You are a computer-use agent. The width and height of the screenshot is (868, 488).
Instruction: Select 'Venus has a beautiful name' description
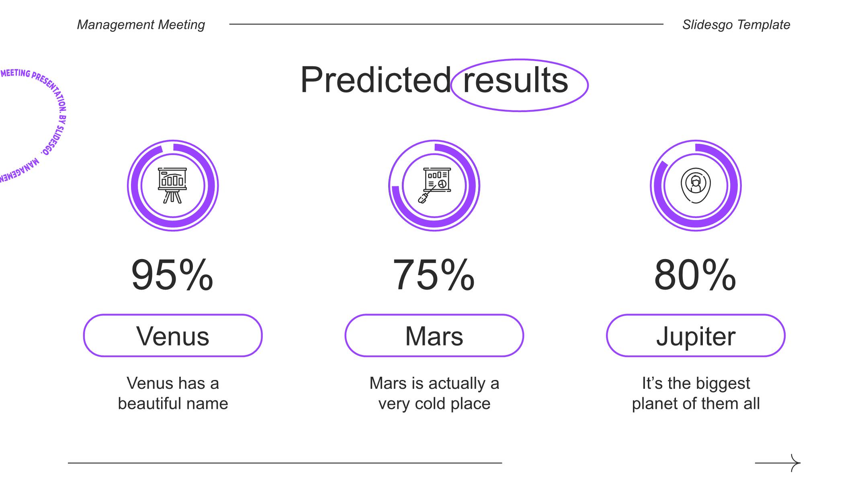(173, 393)
